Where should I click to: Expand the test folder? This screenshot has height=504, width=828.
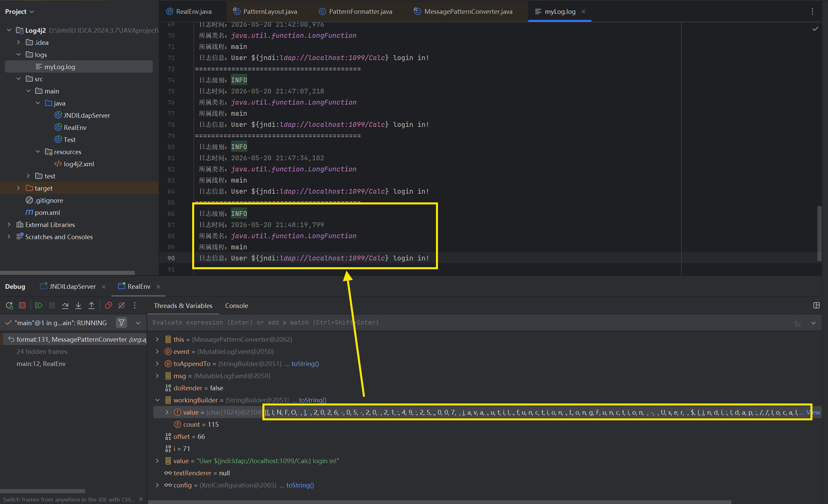28,176
